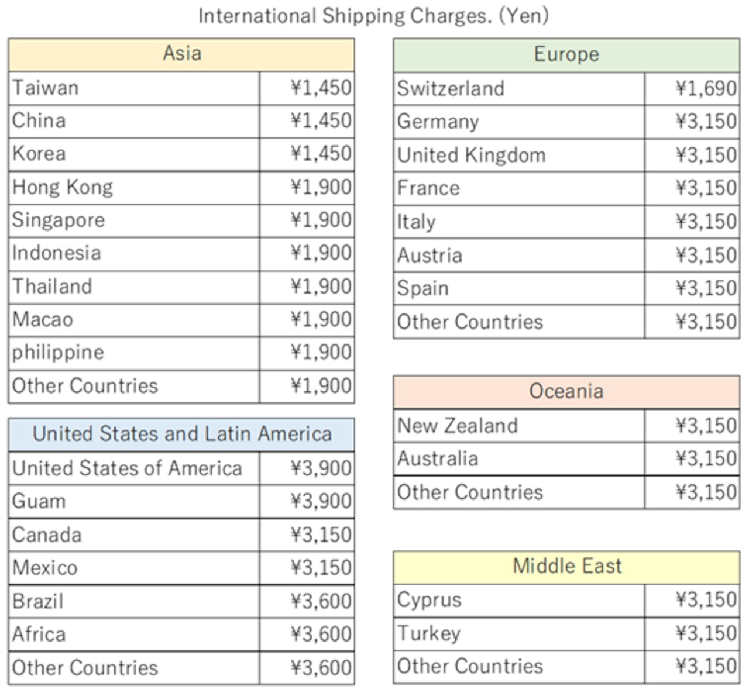Viewport: 749px width, 700px height.
Task: Click the Turkey country cell
Action: click(x=518, y=633)
